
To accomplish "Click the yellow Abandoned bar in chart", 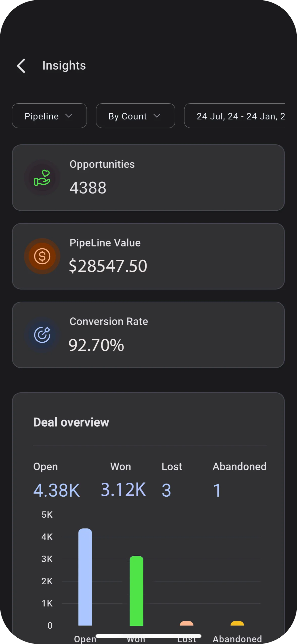I will tap(237, 623).
